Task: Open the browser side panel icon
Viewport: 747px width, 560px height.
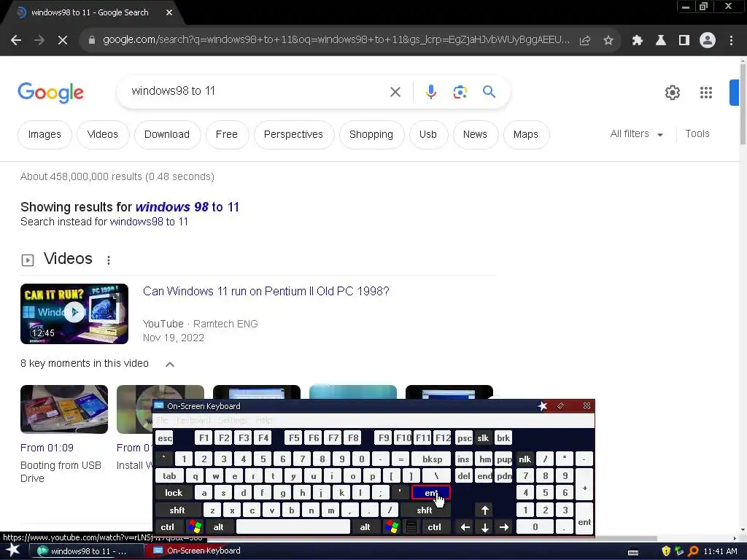Action: [684, 41]
